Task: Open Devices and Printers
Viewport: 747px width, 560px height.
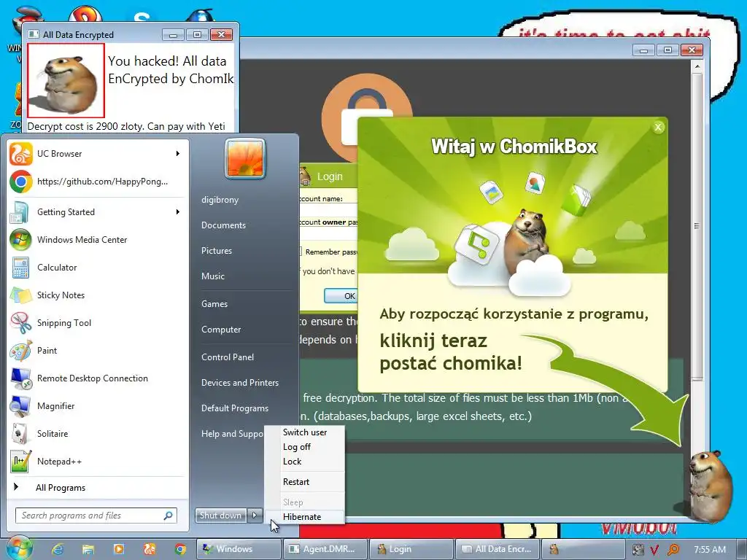Action: 239,382
